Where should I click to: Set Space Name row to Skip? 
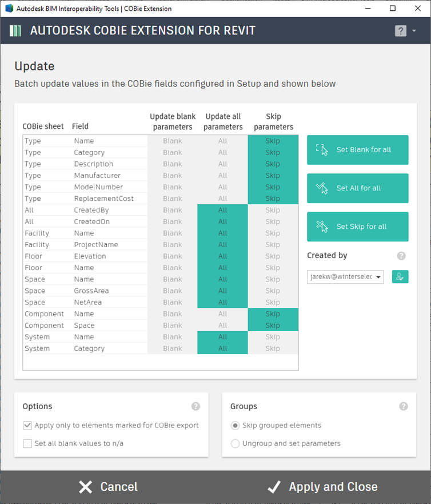coord(273,279)
